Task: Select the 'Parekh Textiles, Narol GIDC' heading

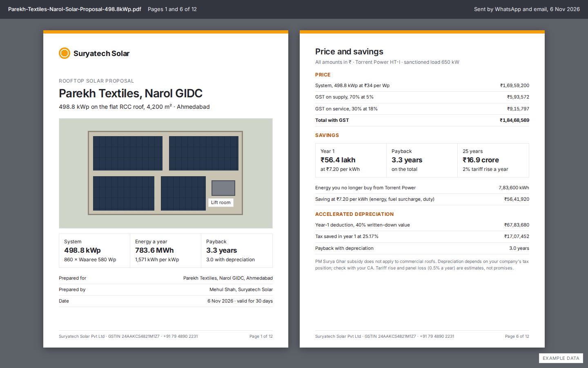Action: click(x=131, y=93)
